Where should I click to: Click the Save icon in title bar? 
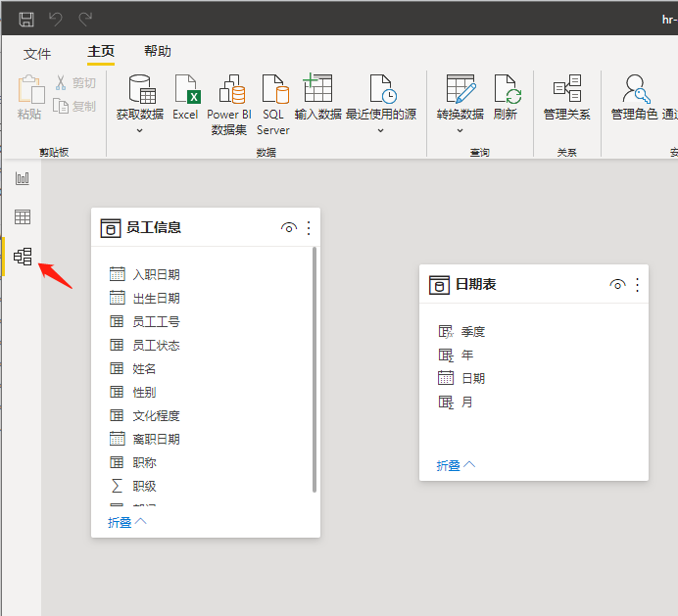coord(26,19)
